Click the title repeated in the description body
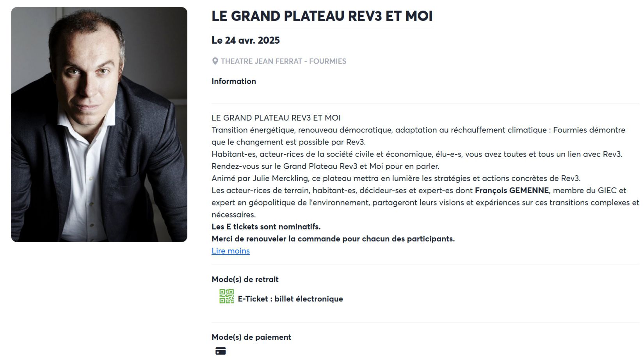Viewport: 644px width, 362px height. (276, 118)
